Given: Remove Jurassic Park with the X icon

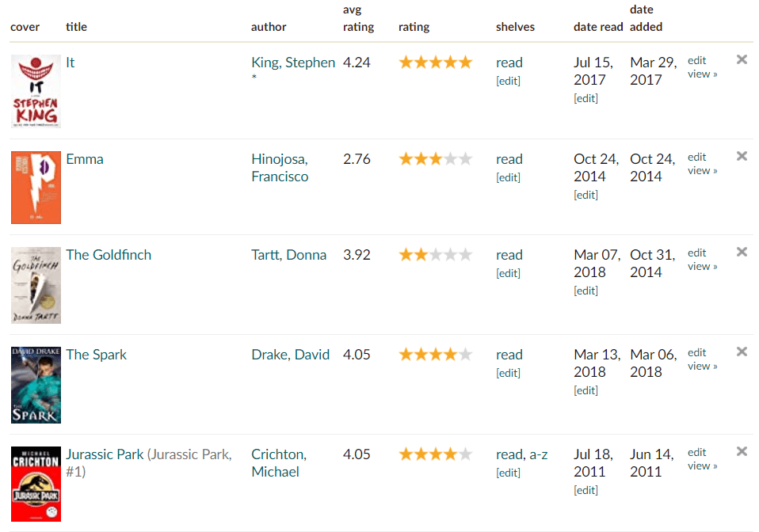Looking at the screenshot, I should click(742, 451).
